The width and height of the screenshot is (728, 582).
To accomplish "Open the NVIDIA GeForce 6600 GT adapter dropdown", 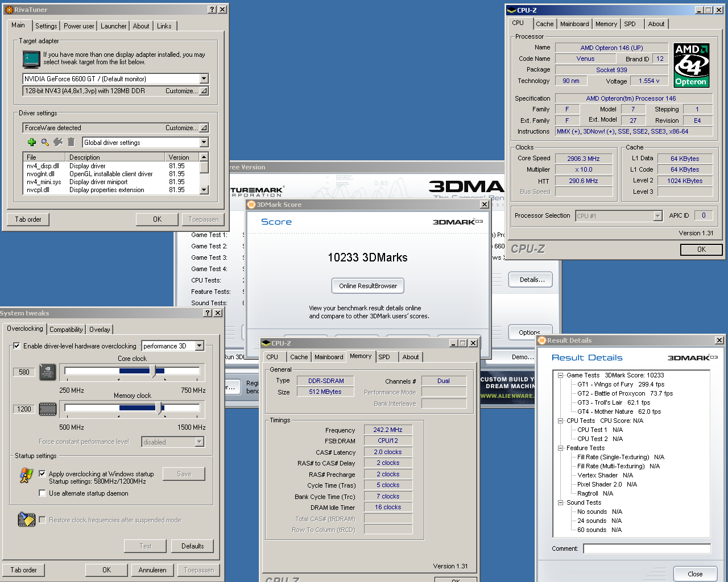I will click(204, 79).
